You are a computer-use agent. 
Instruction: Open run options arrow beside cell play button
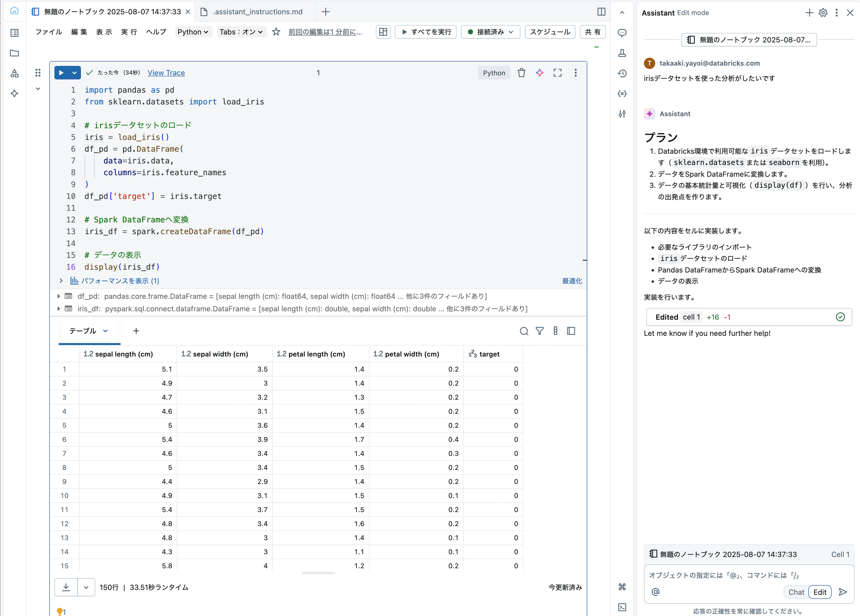tap(75, 73)
